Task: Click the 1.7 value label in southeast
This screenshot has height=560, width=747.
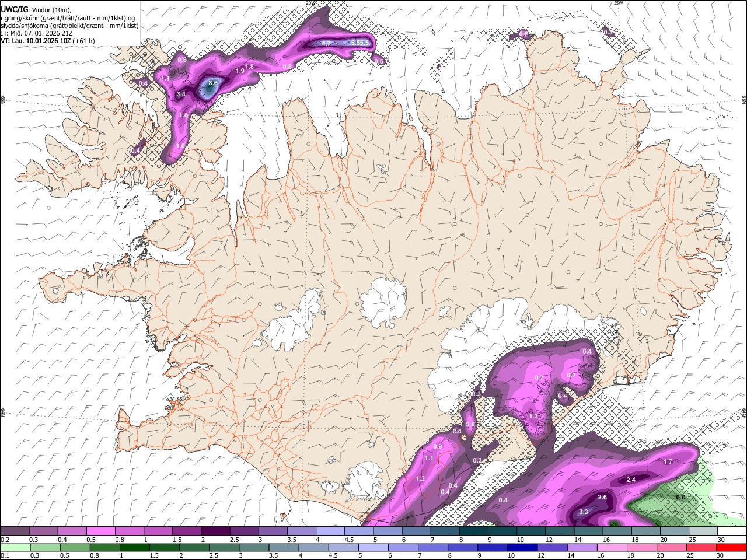Action: (x=668, y=462)
